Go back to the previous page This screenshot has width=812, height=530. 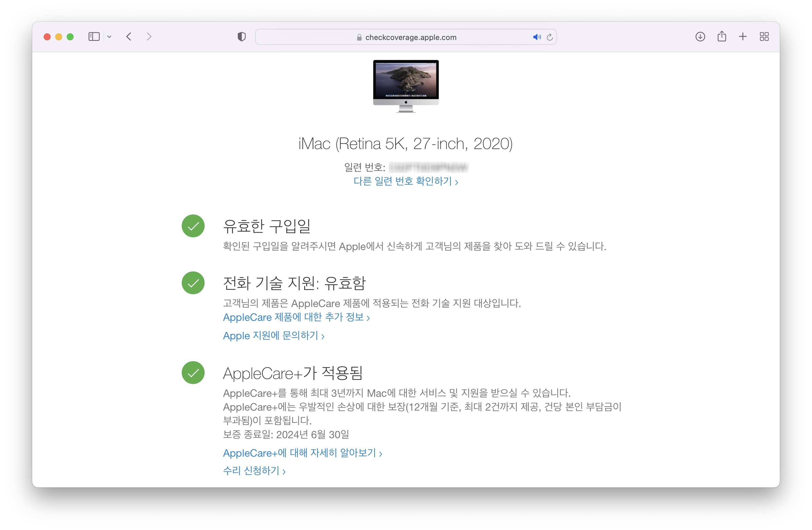click(x=129, y=37)
